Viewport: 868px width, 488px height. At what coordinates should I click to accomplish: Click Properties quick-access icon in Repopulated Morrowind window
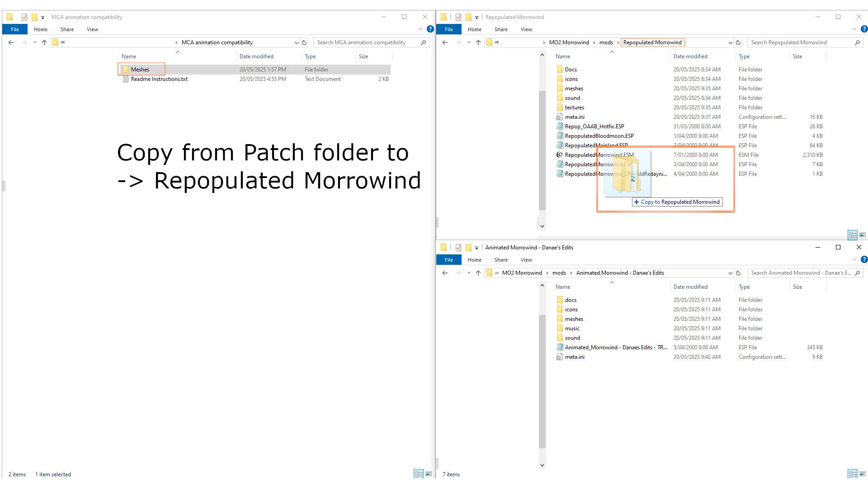click(x=458, y=17)
